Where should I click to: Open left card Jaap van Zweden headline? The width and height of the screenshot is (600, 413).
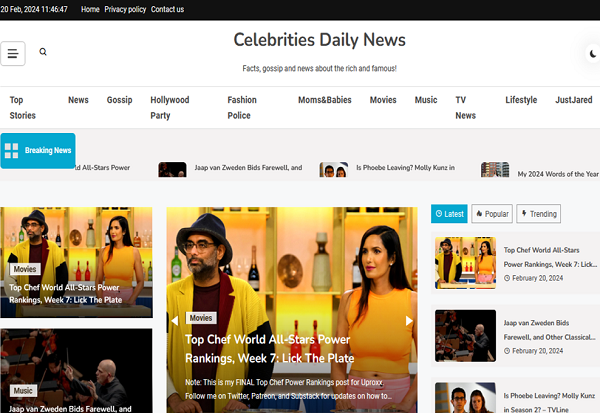point(70,408)
